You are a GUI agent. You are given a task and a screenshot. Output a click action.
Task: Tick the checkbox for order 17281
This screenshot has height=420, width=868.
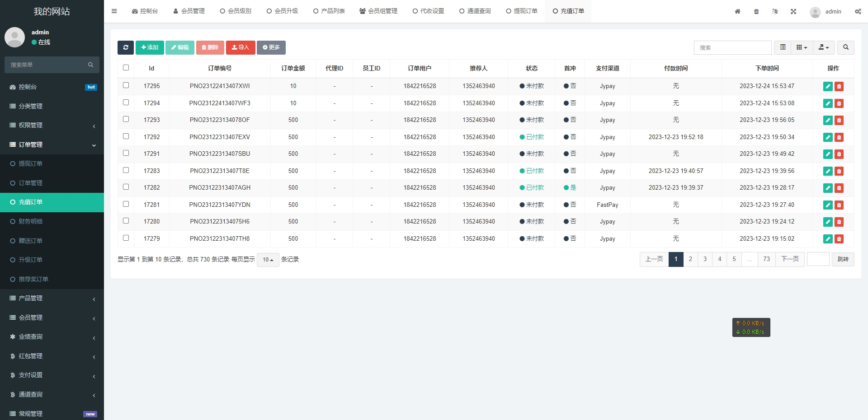[126, 204]
